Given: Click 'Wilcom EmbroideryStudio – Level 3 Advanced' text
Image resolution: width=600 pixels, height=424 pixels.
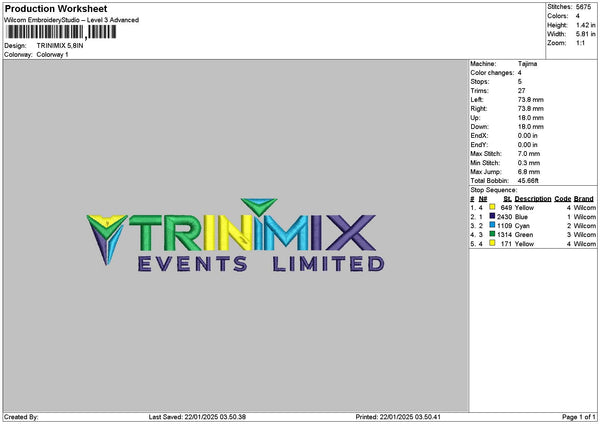Looking at the screenshot, I should click(71, 20).
